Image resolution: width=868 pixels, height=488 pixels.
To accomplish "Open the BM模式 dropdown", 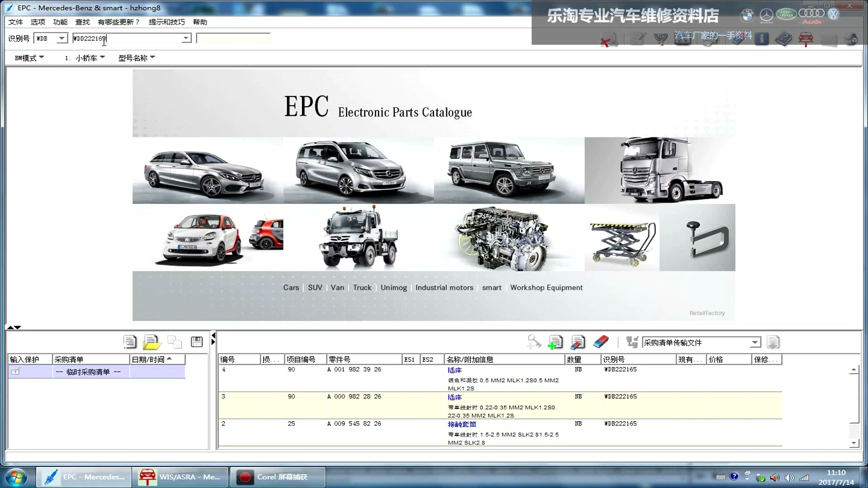I will click(29, 58).
